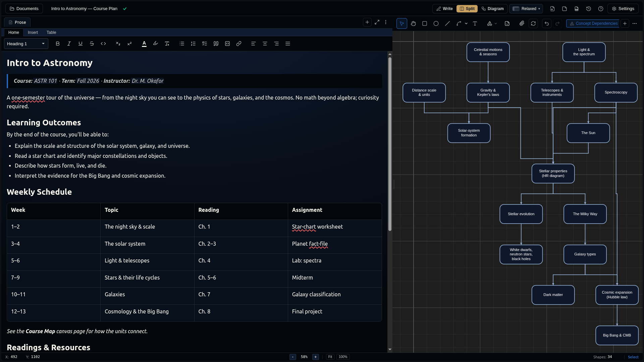This screenshot has width=644, height=362.
Task: Apply inline code formatting
Action: (x=103, y=44)
